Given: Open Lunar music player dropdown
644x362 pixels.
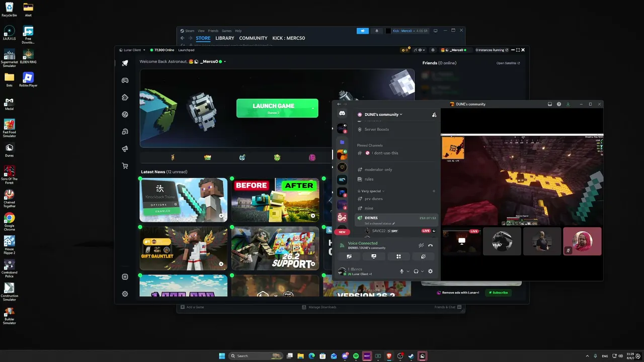Looking at the screenshot, I should pyautogui.click(x=419, y=50).
